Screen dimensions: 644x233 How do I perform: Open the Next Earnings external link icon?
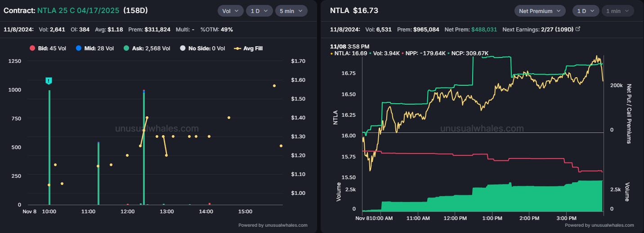coord(578,29)
